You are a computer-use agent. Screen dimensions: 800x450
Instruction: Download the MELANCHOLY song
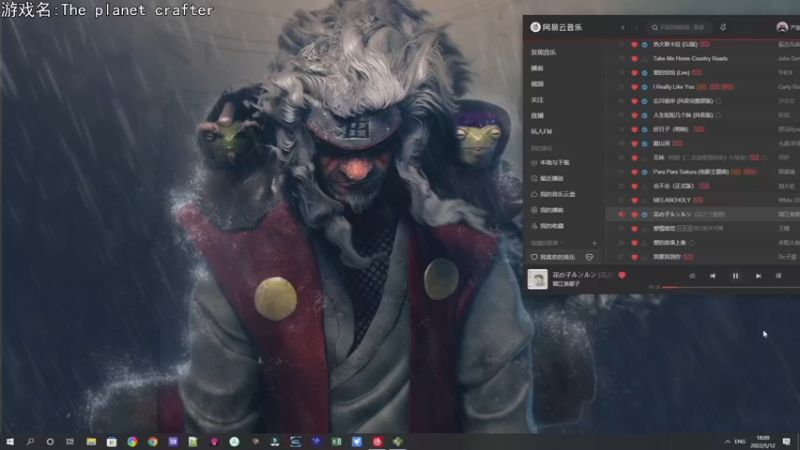644,201
